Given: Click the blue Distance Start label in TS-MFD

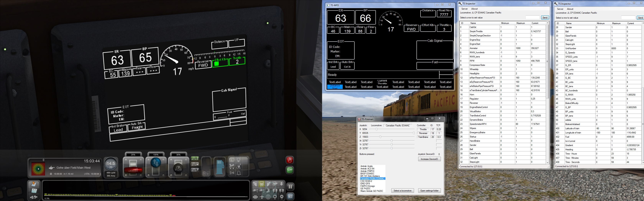Looking at the screenshot, I should tap(335, 87).
